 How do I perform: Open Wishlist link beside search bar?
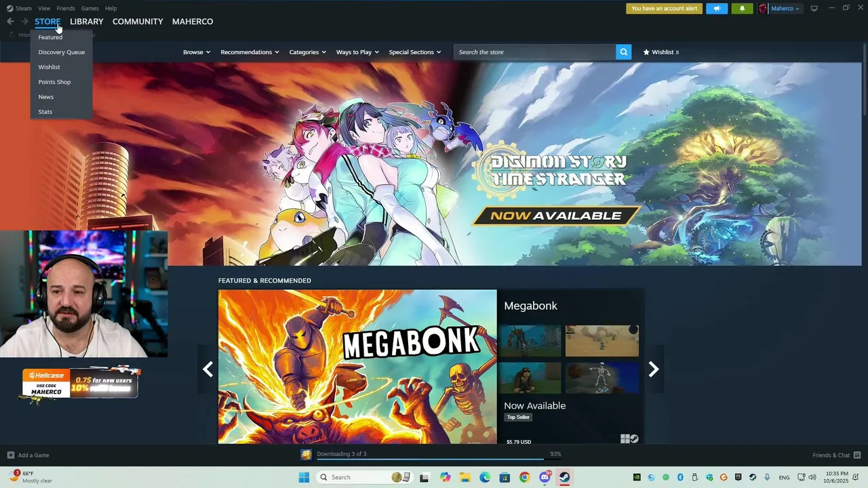661,52
